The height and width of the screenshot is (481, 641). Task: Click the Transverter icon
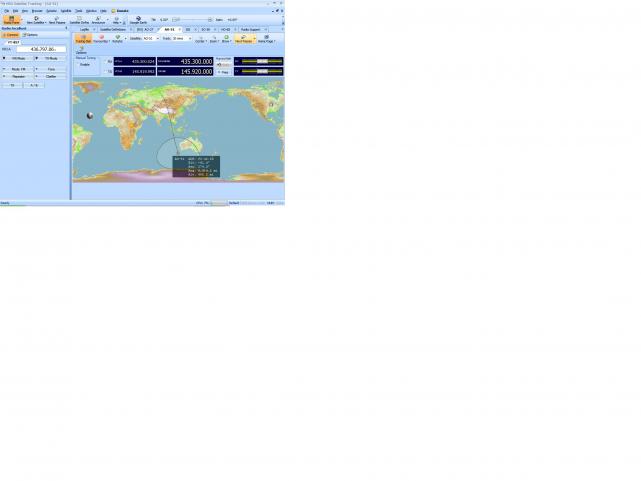pyautogui.click(x=100, y=38)
